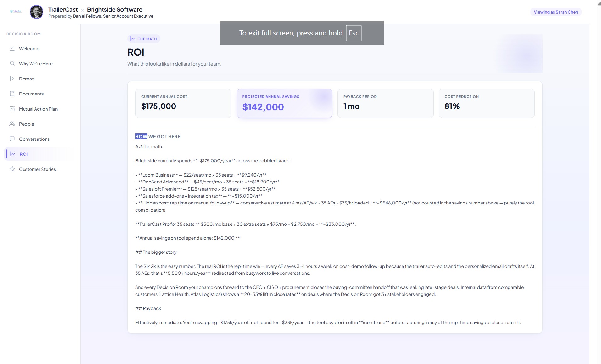This screenshot has width=601, height=364.
Task: Click the 81% value
Action: (452, 106)
